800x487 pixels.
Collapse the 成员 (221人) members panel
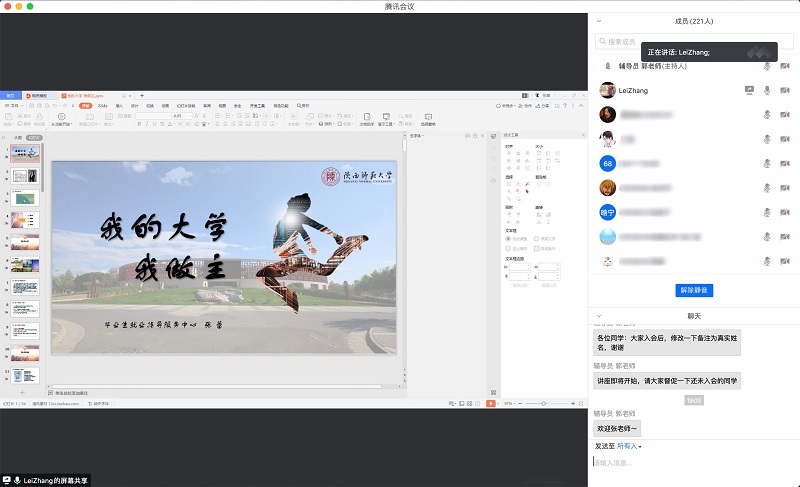pos(599,20)
